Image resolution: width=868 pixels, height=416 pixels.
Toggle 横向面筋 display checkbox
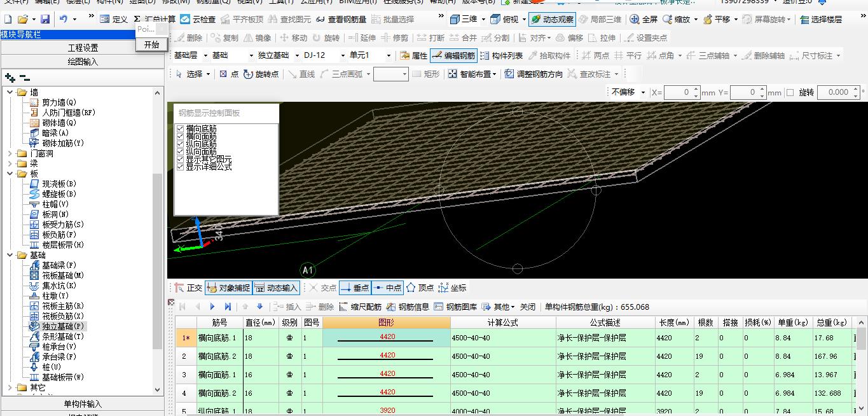180,136
